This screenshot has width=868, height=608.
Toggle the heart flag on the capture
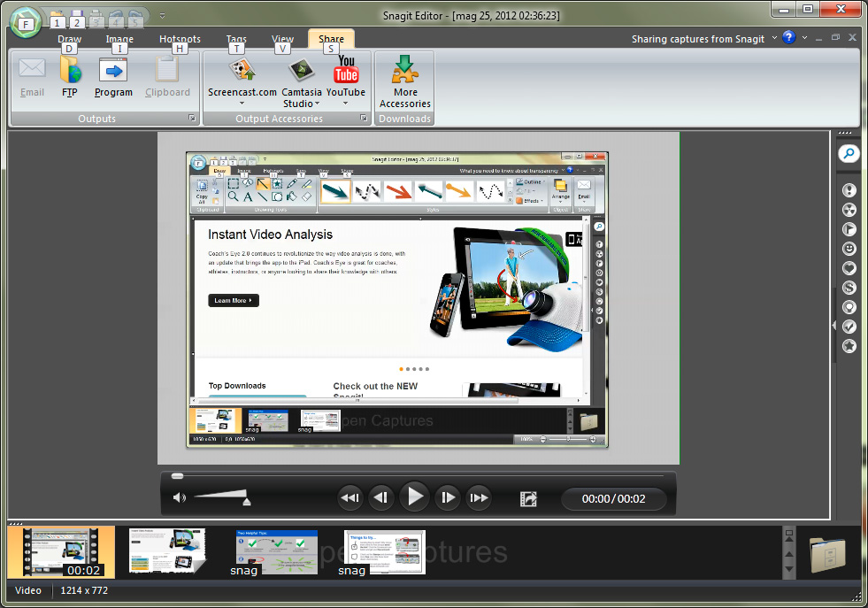pyautogui.click(x=849, y=268)
